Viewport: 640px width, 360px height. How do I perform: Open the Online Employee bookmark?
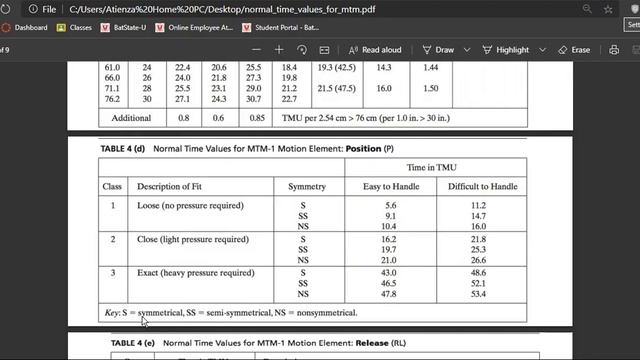(x=194, y=27)
